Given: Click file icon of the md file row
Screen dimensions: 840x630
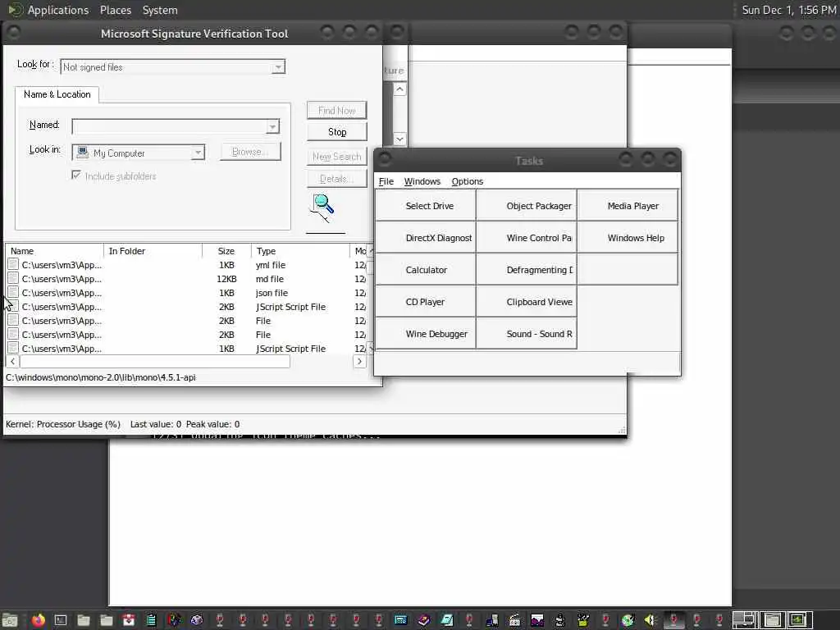Looking at the screenshot, I should click(13, 279).
